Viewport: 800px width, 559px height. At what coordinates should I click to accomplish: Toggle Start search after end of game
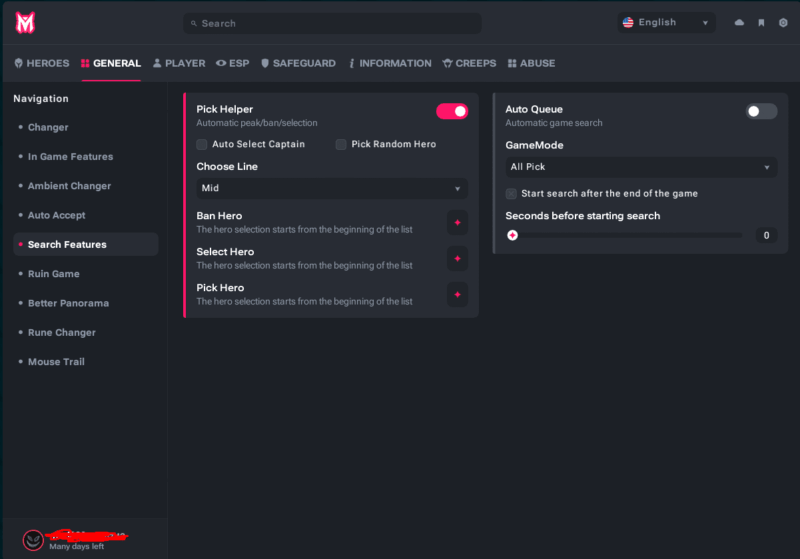(511, 194)
